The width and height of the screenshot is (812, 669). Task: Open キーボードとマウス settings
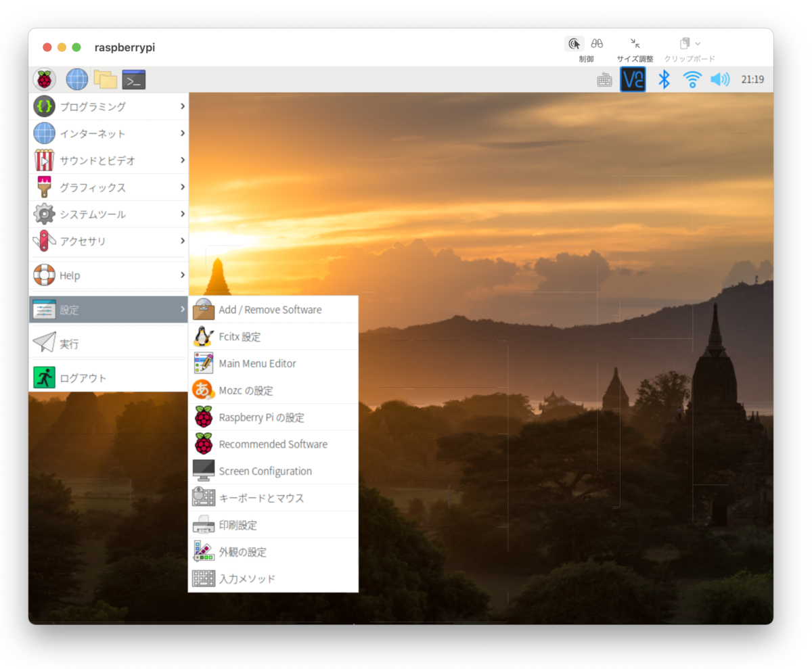(273, 498)
